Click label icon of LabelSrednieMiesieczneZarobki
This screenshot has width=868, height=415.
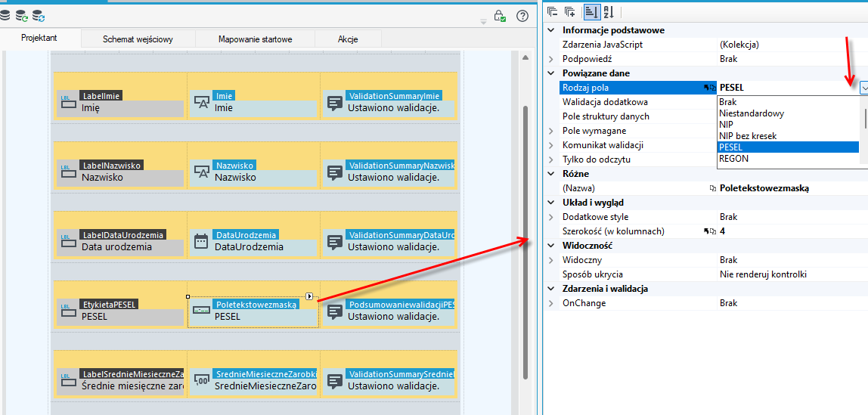pyautogui.click(x=67, y=380)
